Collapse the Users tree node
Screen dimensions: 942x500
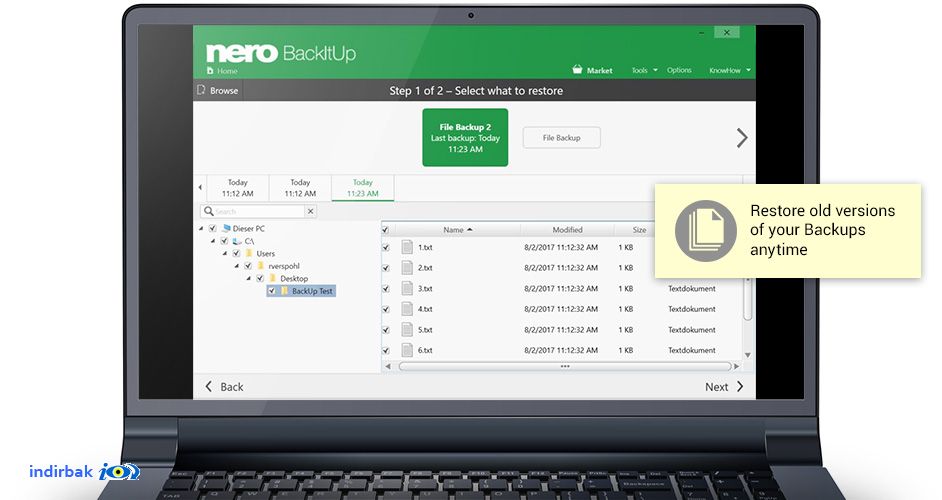[x=225, y=253]
